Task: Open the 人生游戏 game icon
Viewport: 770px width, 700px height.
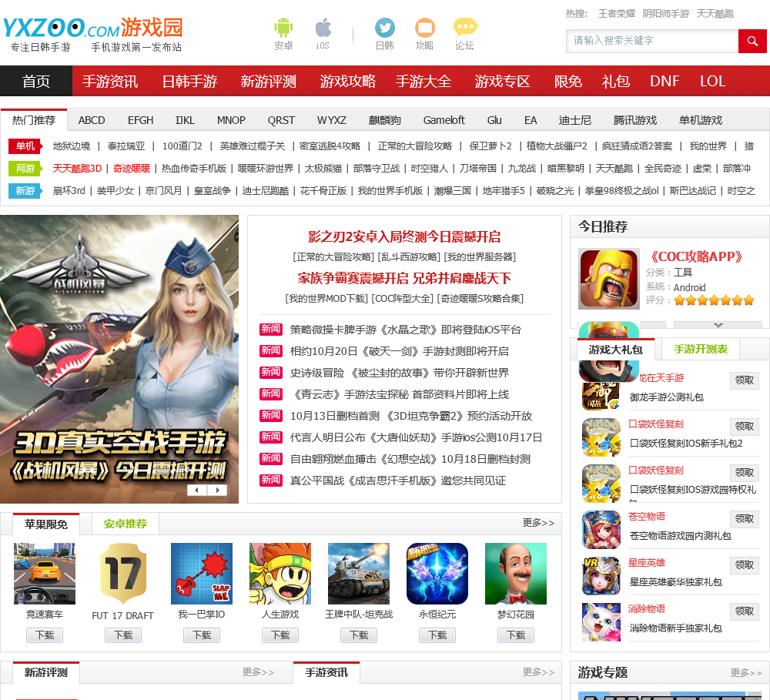Action: pyautogui.click(x=280, y=573)
